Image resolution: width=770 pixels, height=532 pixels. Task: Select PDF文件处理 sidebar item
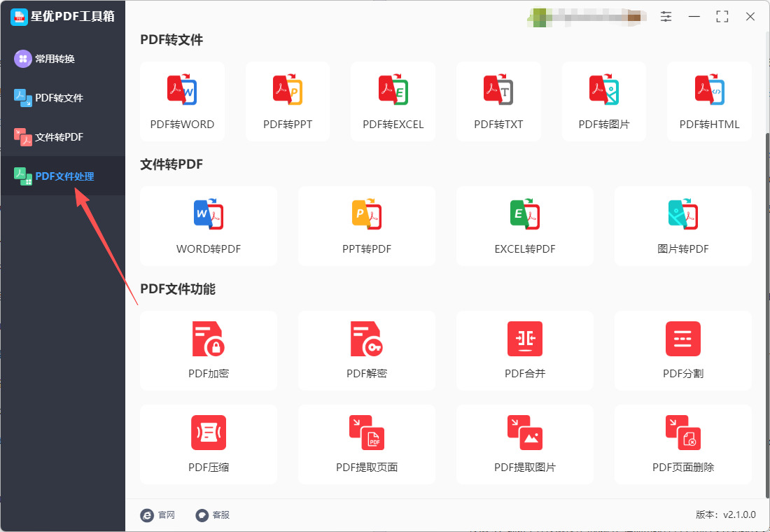63,176
